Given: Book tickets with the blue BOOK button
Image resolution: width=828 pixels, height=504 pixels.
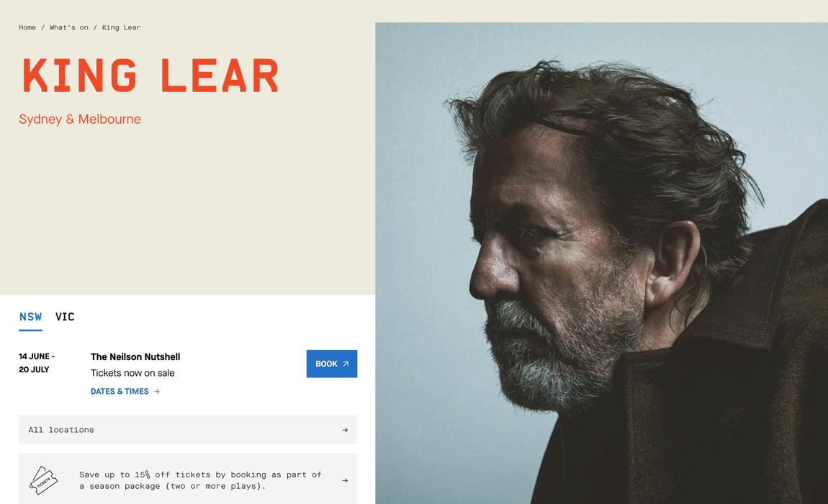Looking at the screenshot, I should click(x=332, y=364).
